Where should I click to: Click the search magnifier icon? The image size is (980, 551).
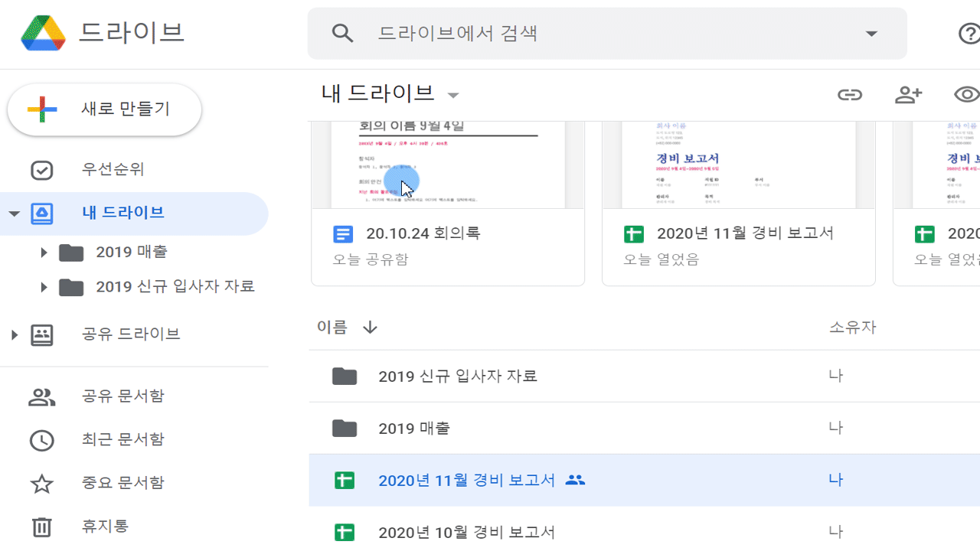[342, 33]
